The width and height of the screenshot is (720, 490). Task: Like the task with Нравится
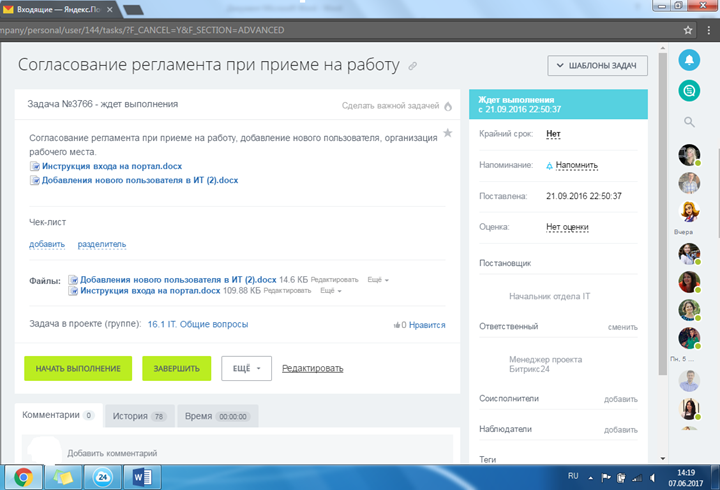[420, 324]
